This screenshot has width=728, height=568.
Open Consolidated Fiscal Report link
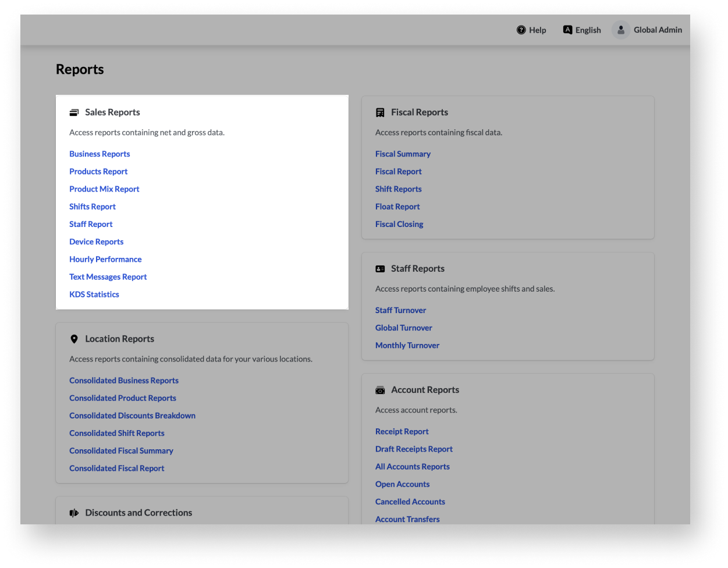pyautogui.click(x=117, y=468)
